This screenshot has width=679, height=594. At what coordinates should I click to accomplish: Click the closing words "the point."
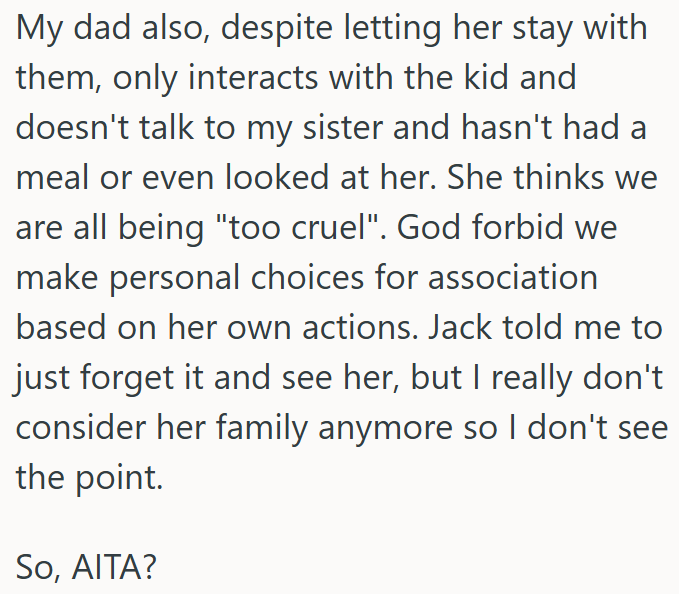pyautogui.click(x=88, y=479)
